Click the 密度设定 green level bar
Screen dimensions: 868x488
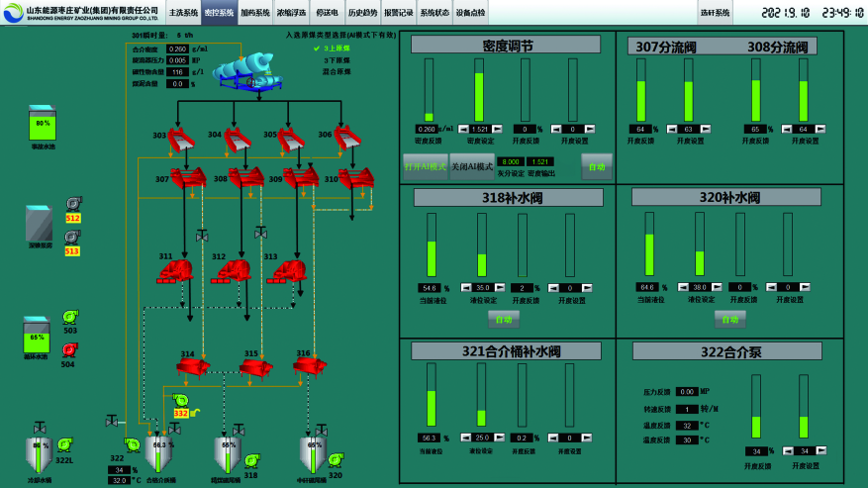pos(478,89)
